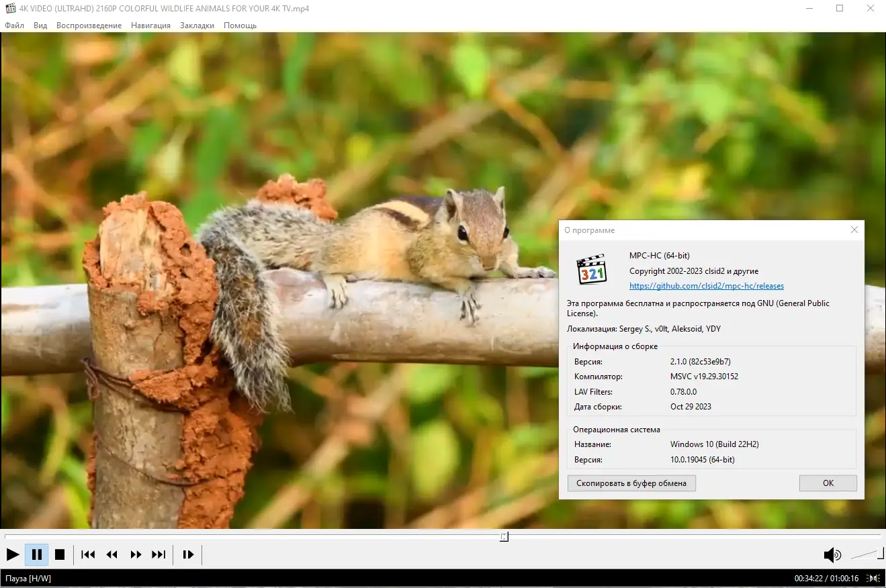886x588 pixels.
Task: Click the Play button
Action: coord(13,554)
